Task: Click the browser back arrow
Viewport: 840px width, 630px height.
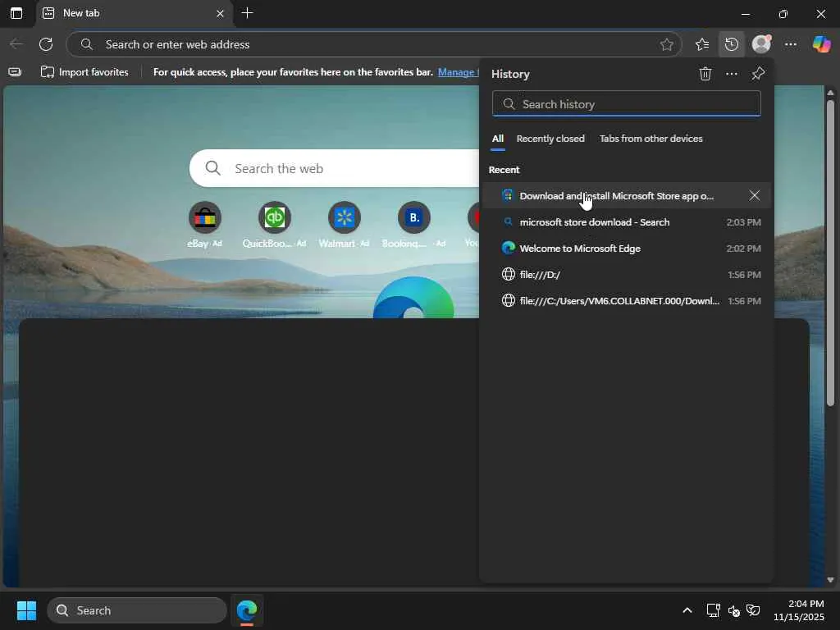Action: 16,44
